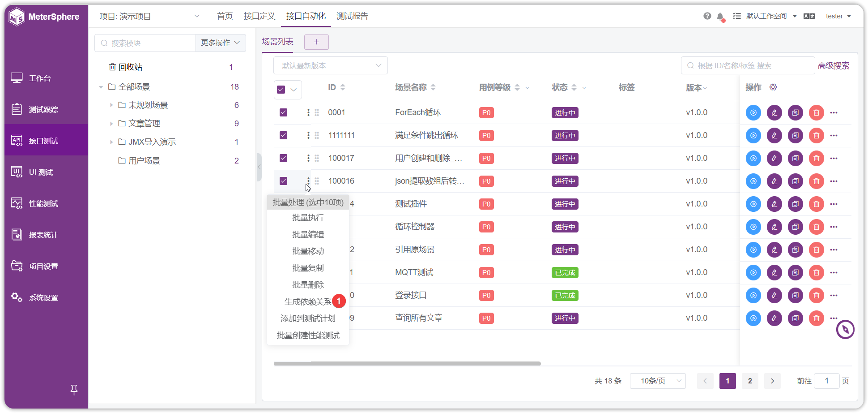Open the task list icon in header
Screen dimensions: 868x413
tap(736, 16)
